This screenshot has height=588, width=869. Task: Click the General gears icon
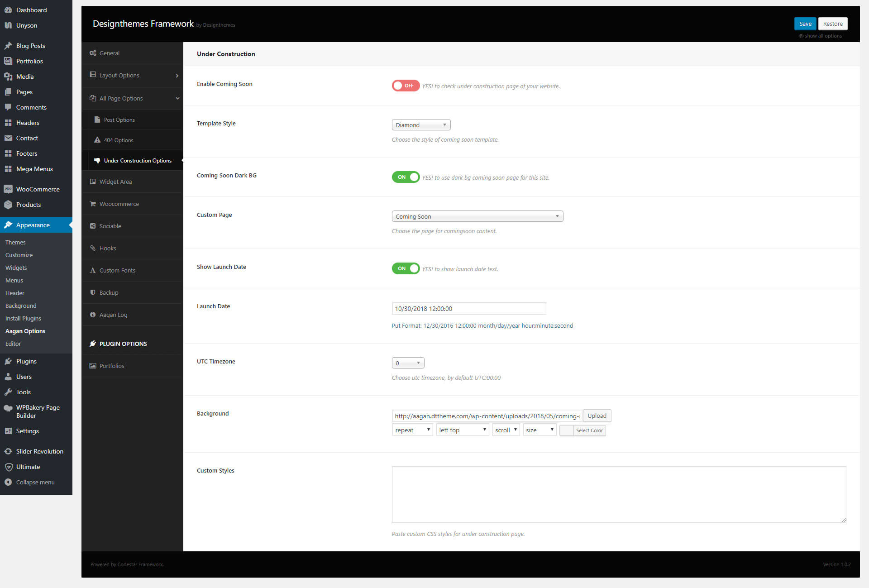(93, 53)
